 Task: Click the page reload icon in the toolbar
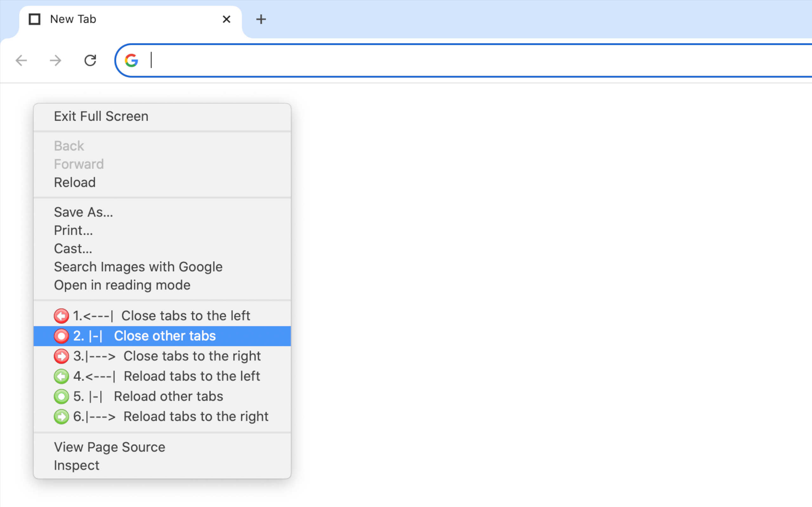[x=90, y=60]
